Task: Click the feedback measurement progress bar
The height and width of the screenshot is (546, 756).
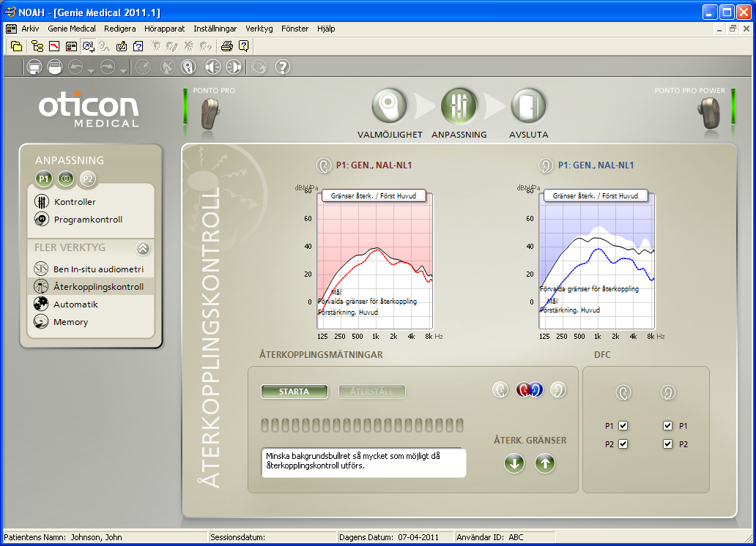Action: [362, 425]
